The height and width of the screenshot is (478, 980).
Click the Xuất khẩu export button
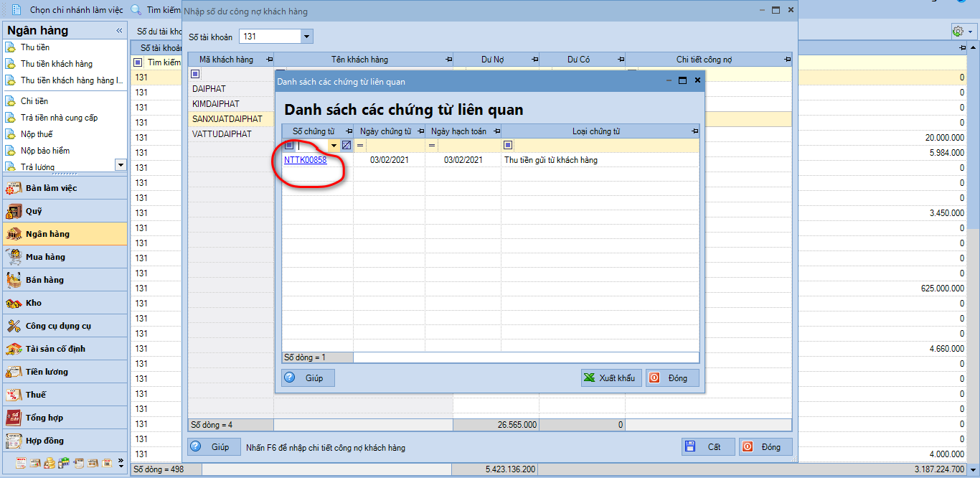(611, 378)
